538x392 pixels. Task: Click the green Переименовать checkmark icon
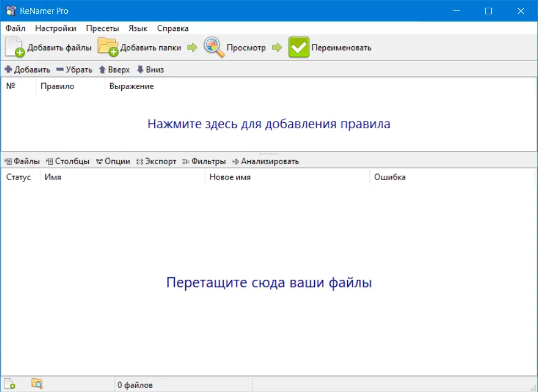point(299,47)
